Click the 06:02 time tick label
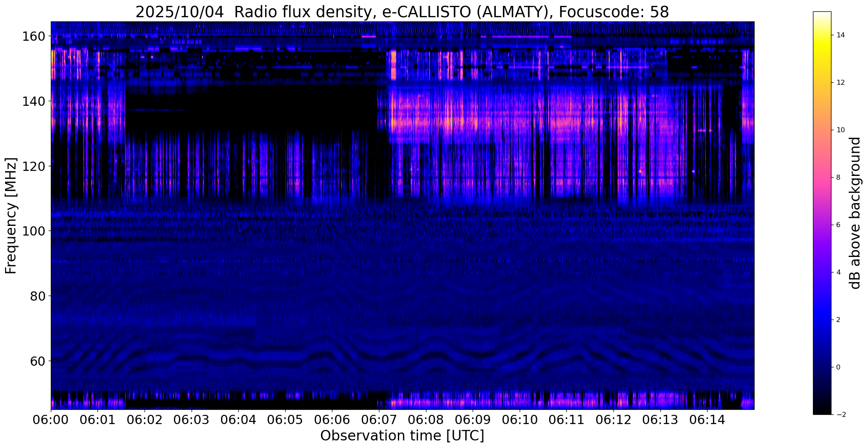The image size is (868, 448). [145, 419]
